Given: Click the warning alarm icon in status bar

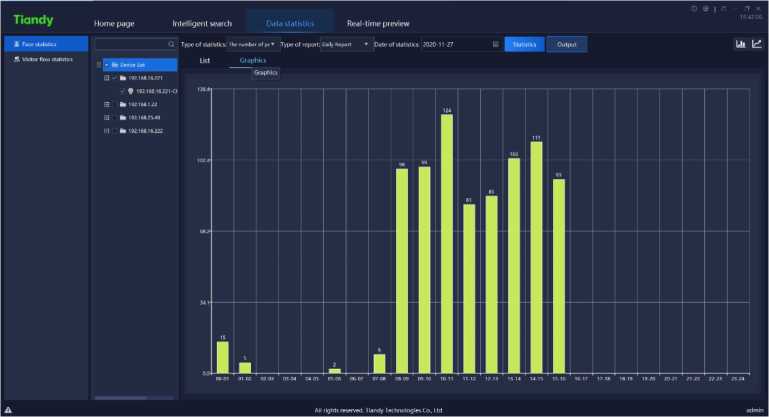Looking at the screenshot, I should click(x=8, y=410).
